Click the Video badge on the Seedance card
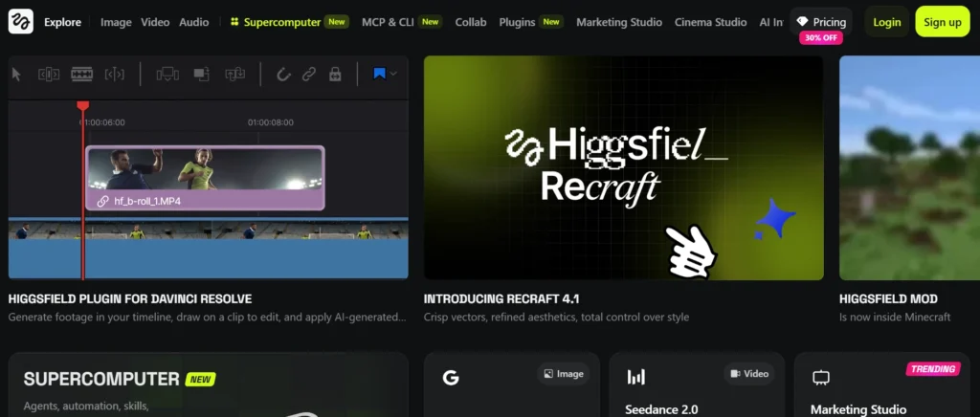The width and height of the screenshot is (980, 417). pos(748,374)
